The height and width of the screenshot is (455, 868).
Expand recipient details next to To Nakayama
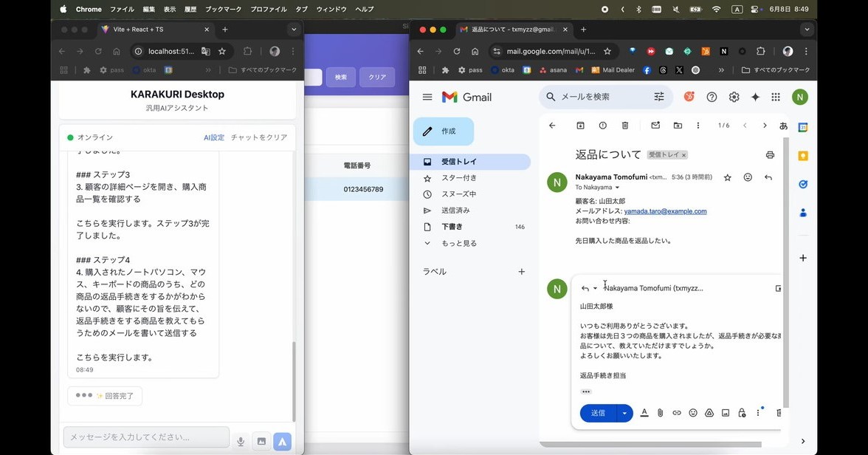point(618,188)
